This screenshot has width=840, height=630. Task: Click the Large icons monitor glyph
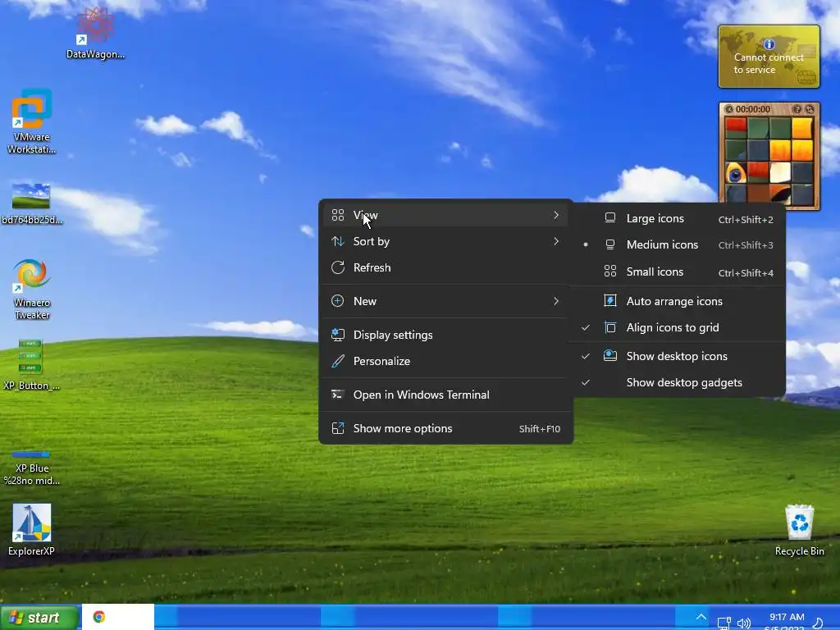coord(610,217)
